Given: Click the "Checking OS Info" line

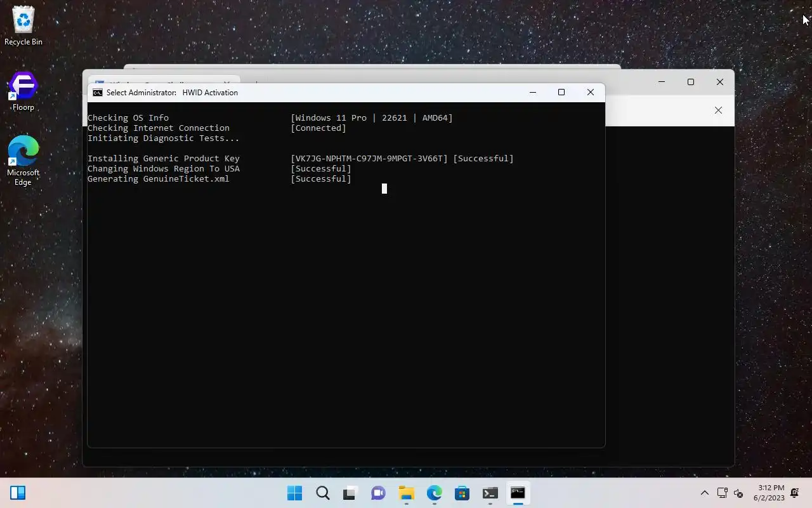Looking at the screenshot, I should coord(128,118).
